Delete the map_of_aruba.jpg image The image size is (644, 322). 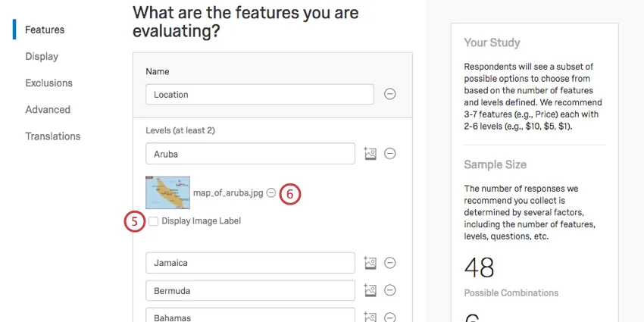point(270,193)
